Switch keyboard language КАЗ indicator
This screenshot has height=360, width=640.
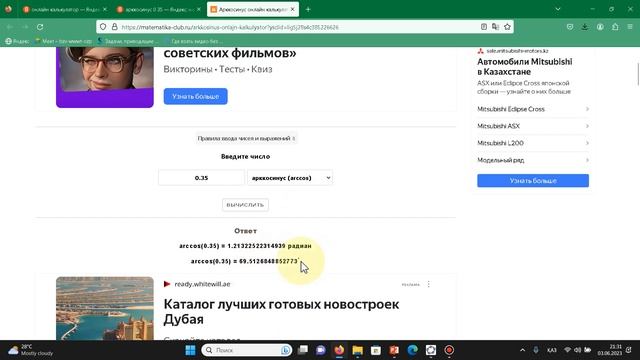click(551, 350)
